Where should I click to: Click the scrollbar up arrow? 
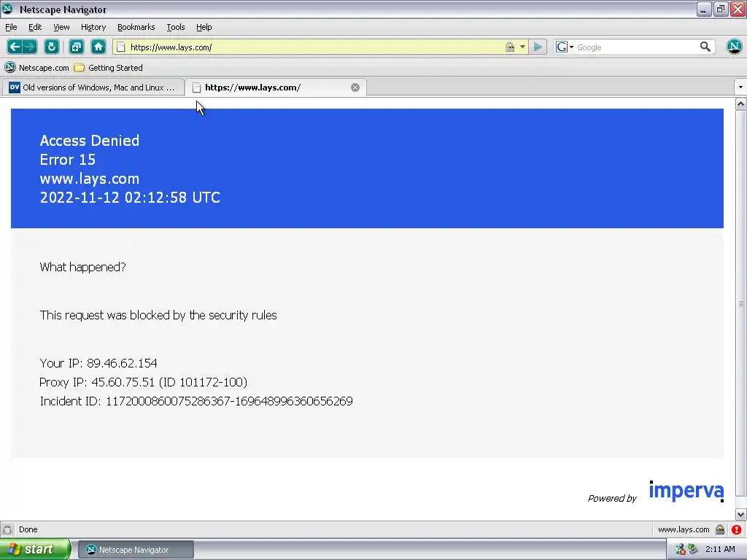point(740,104)
